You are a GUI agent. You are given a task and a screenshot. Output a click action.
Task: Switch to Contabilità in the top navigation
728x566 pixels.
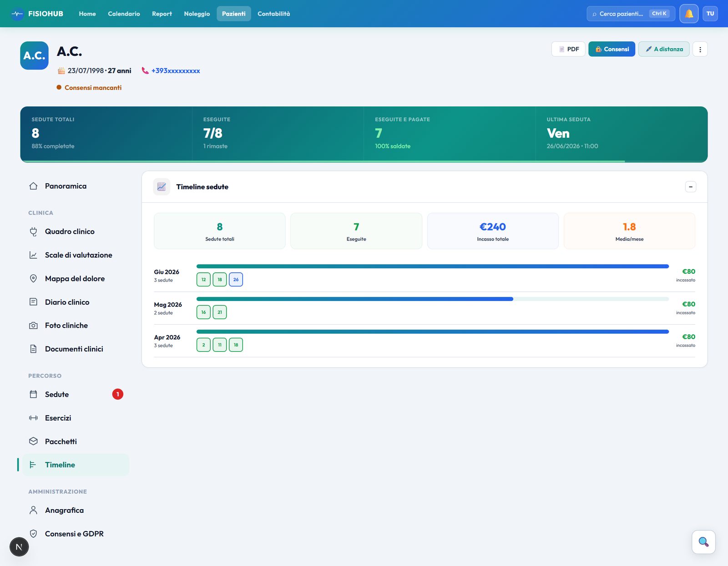point(273,14)
